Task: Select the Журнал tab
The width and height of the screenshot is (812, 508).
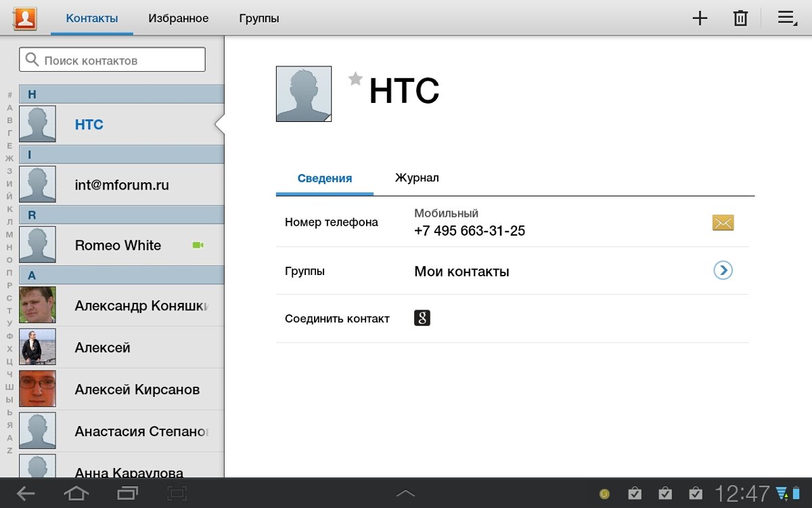Action: (417, 178)
